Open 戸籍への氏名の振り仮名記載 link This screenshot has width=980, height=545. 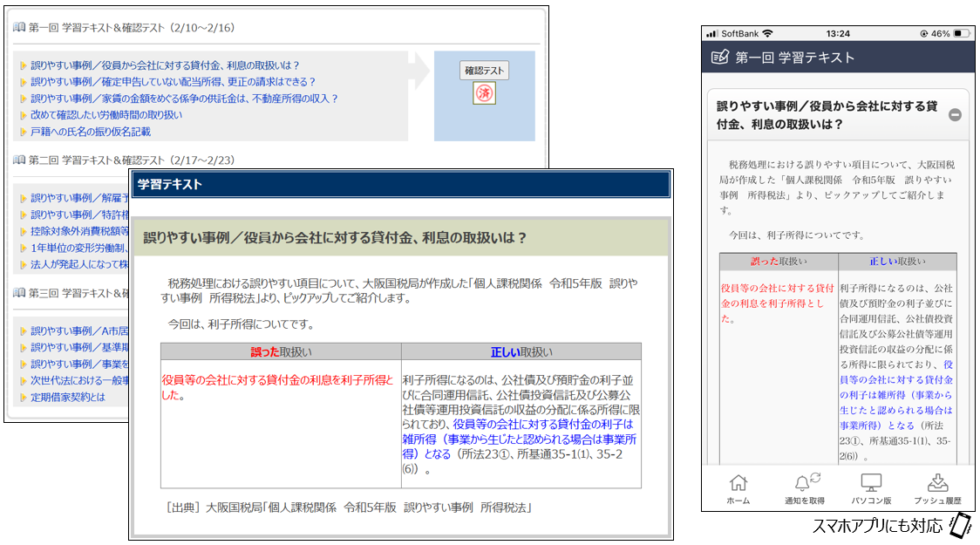click(x=91, y=132)
